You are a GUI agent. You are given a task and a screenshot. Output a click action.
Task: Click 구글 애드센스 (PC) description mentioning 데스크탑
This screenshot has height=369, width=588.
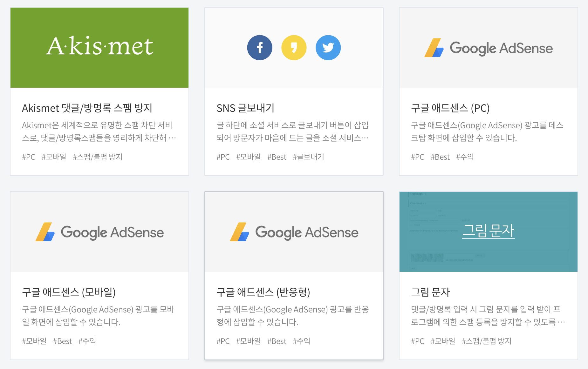[x=487, y=131]
